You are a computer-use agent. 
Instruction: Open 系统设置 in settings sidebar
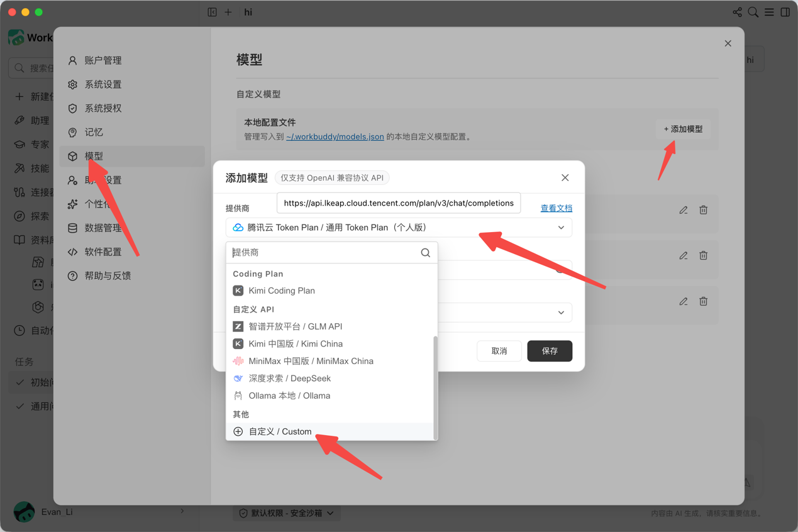tap(132, 84)
